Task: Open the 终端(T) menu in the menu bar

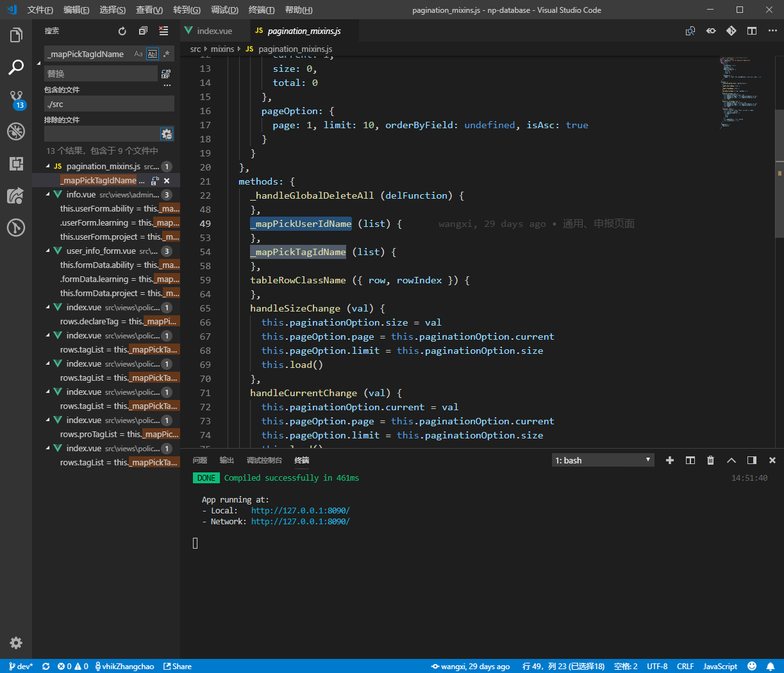Action: [261, 10]
